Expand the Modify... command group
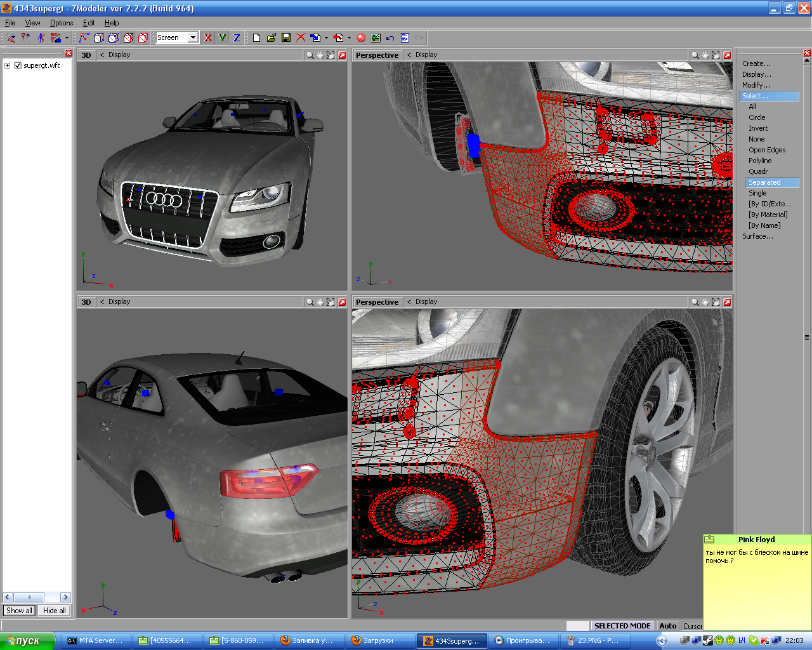This screenshot has height=650, width=812. (756, 85)
